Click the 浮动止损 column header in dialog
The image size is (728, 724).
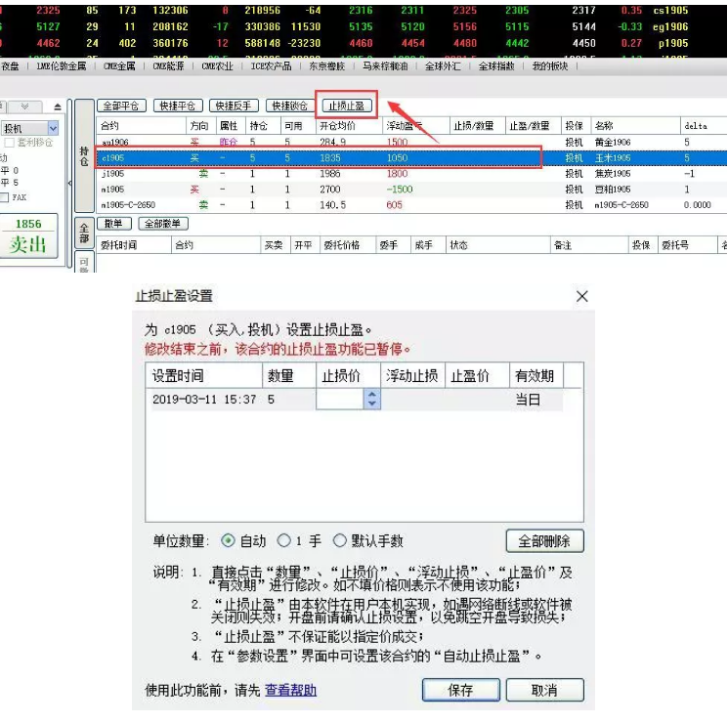411,375
